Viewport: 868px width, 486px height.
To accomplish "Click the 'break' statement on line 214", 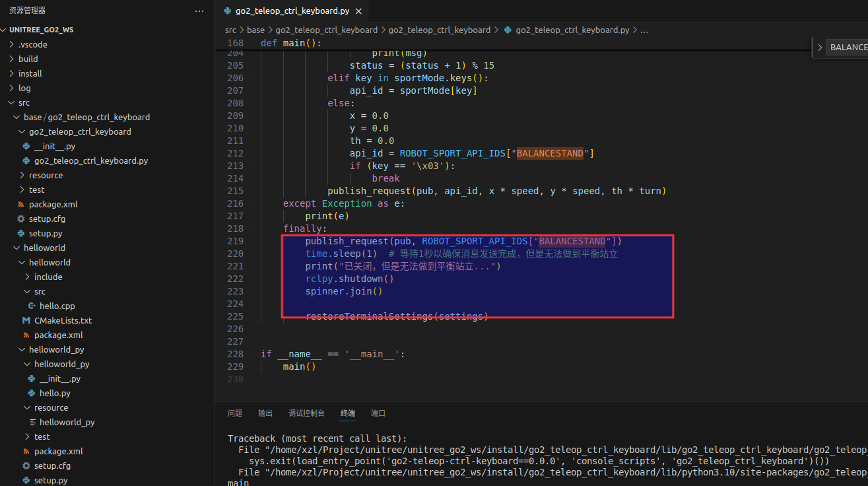I will (x=385, y=178).
